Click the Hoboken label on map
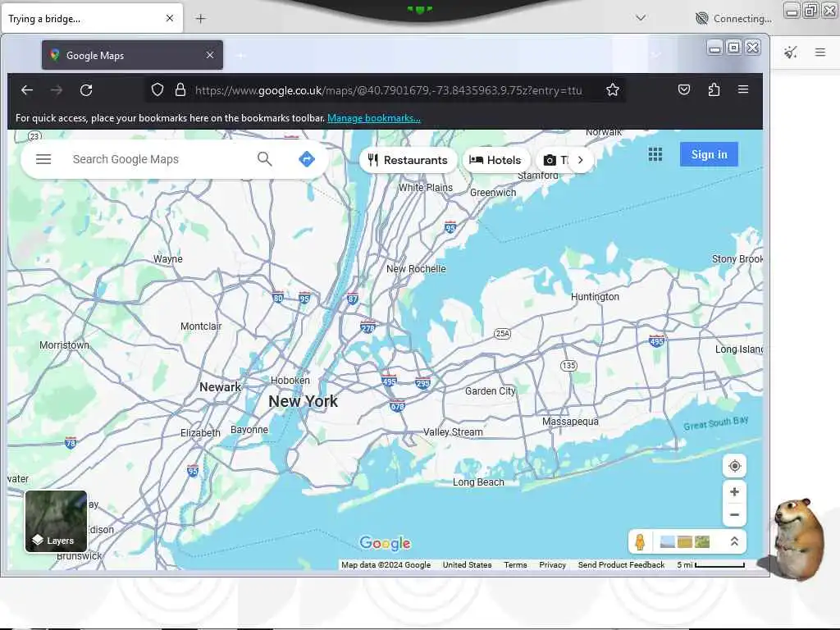The width and height of the screenshot is (840, 630). click(290, 380)
